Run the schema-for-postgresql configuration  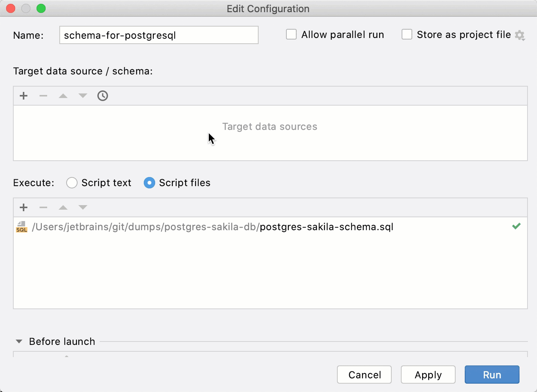tap(491, 375)
